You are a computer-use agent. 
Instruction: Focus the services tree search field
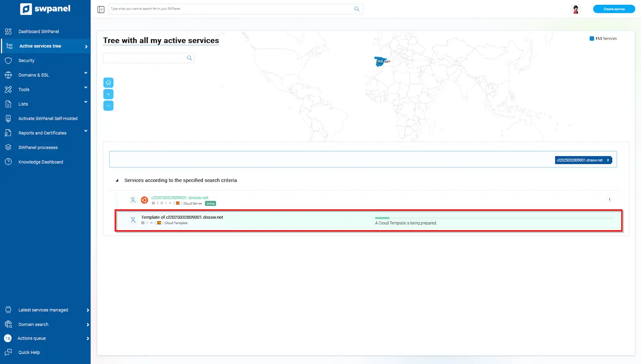[x=144, y=58]
